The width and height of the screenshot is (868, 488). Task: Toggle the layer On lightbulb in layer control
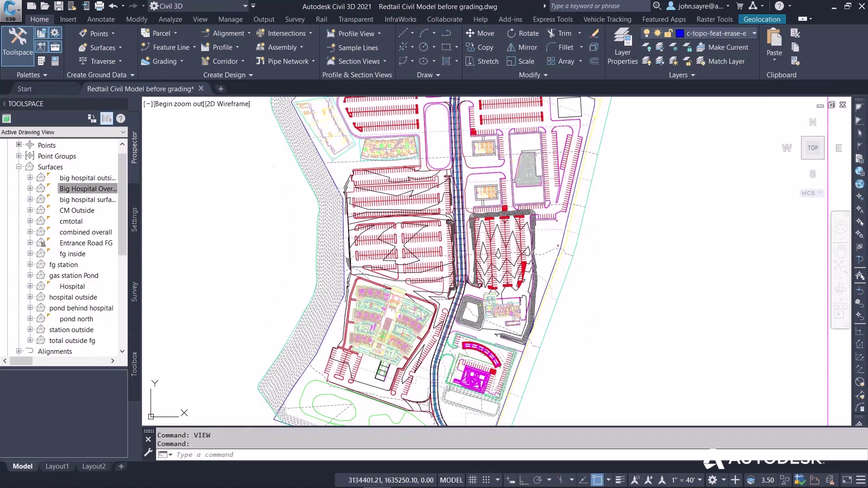(646, 33)
